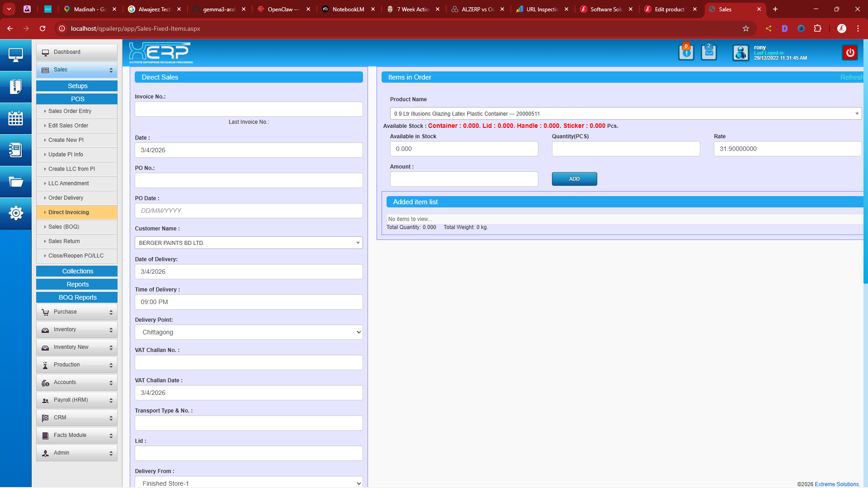Select Sales Order Entry menu item
This screenshot has width=868, height=488.
coord(70,111)
